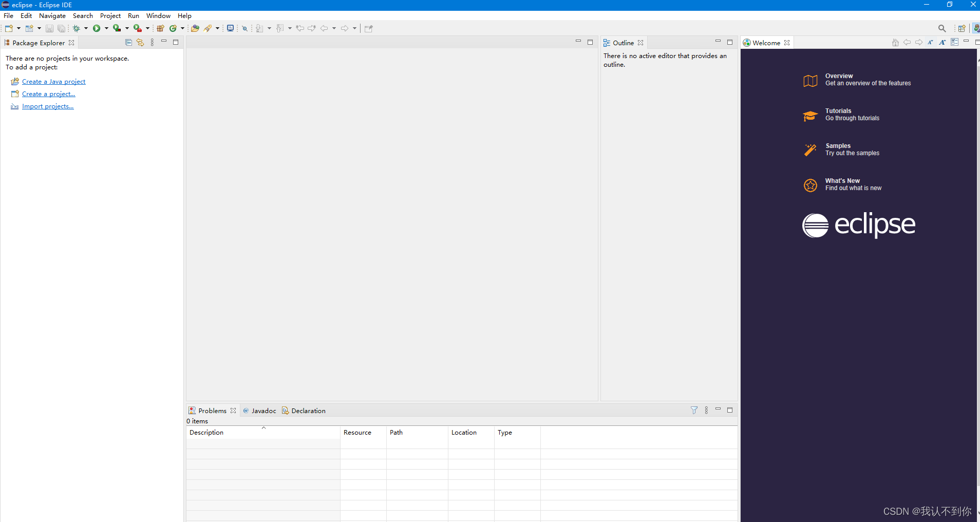Viewport: 980px width, 522px height.
Task: Open the Window menu
Action: (x=158, y=15)
